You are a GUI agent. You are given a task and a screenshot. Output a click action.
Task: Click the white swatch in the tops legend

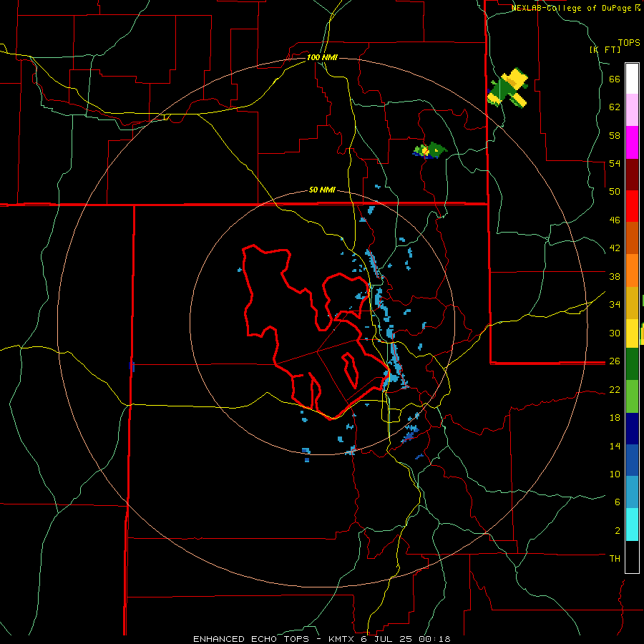632,79
